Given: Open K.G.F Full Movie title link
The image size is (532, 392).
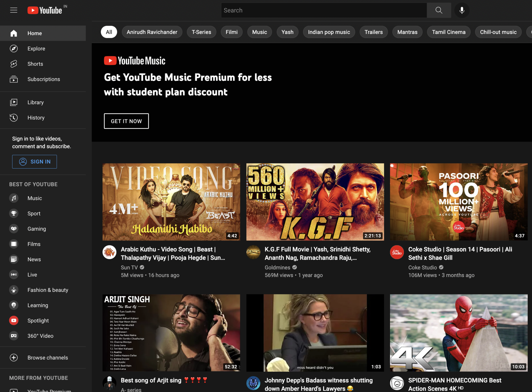Looking at the screenshot, I should click(317, 253).
